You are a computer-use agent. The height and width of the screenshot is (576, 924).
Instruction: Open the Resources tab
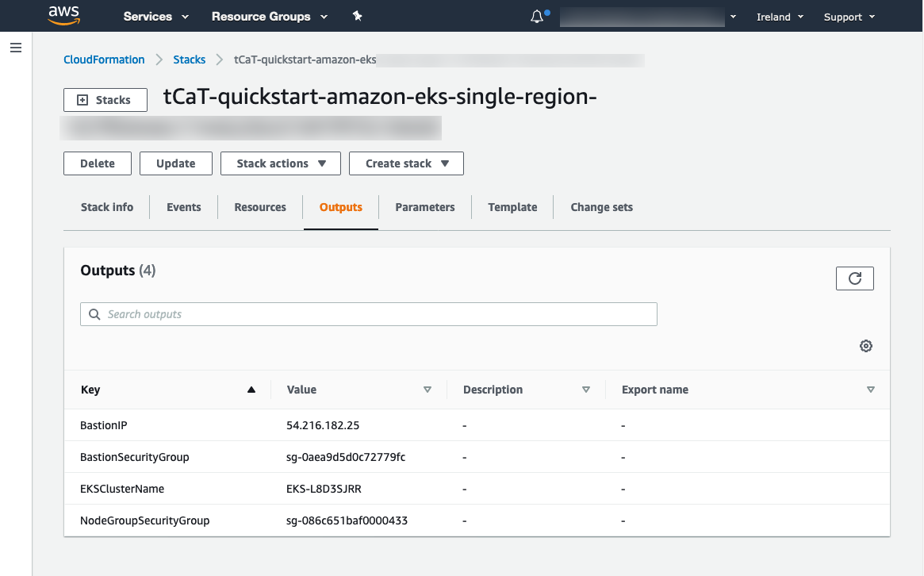260,207
